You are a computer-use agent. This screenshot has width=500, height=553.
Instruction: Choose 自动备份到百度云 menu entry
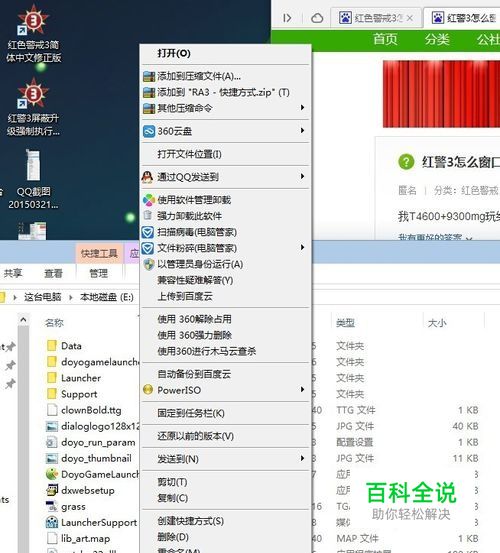point(225,374)
